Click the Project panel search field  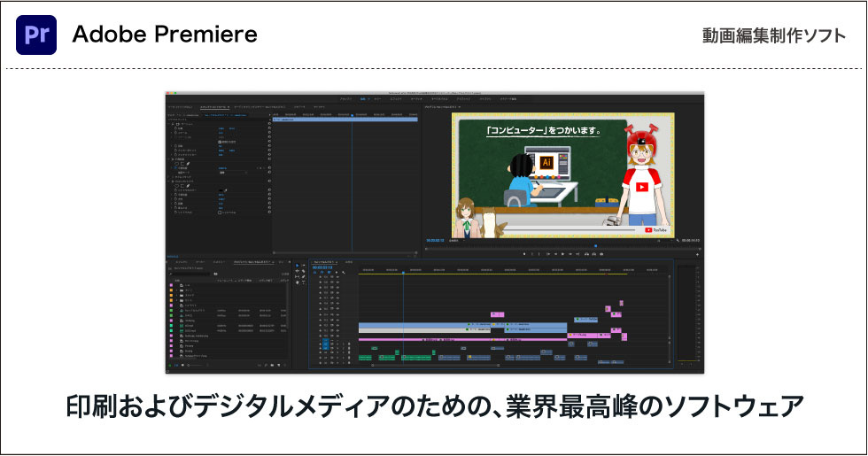tap(191, 274)
